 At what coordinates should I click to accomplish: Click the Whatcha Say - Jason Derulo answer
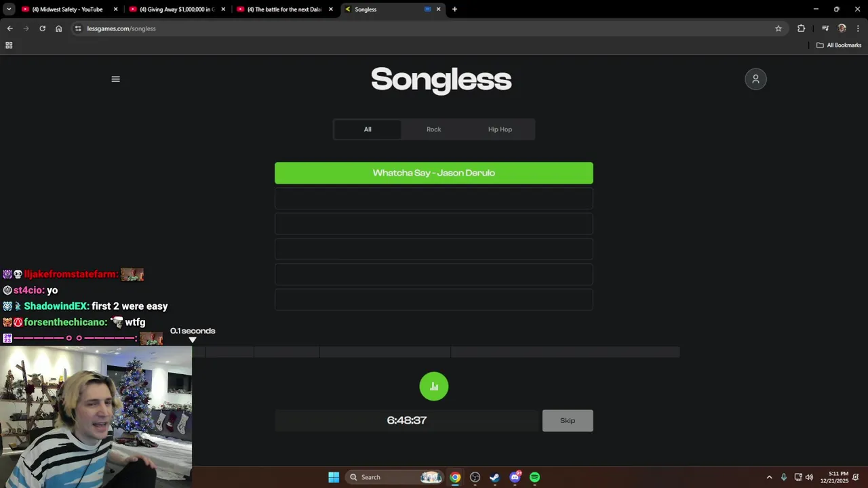pyautogui.click(x=434, y=173)
